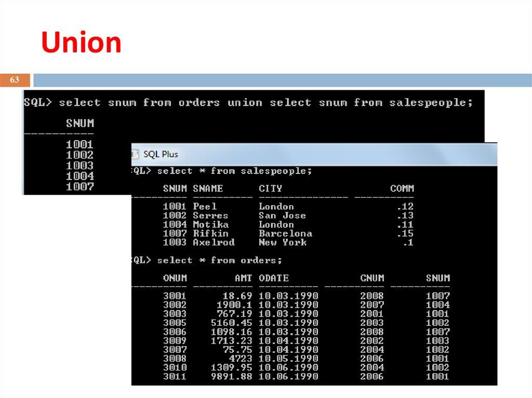
Task: Click the ONUM column header
Action: (x=175, y=278)
